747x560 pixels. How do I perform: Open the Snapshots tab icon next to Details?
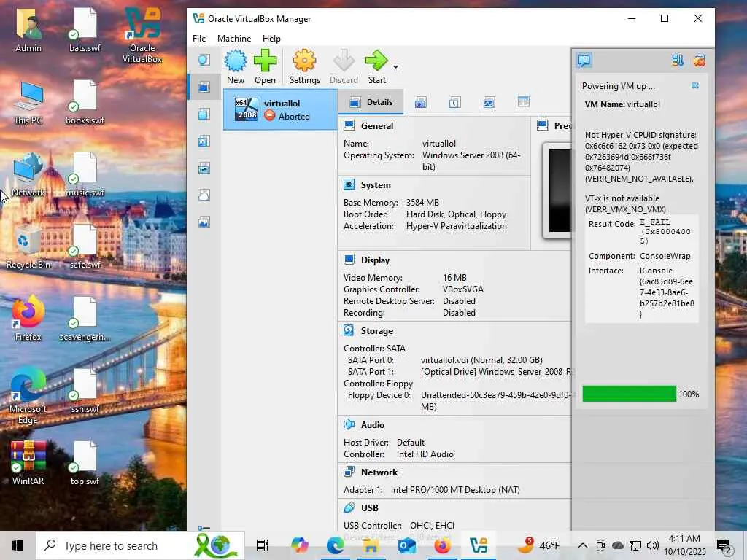[x=420, y=102]
